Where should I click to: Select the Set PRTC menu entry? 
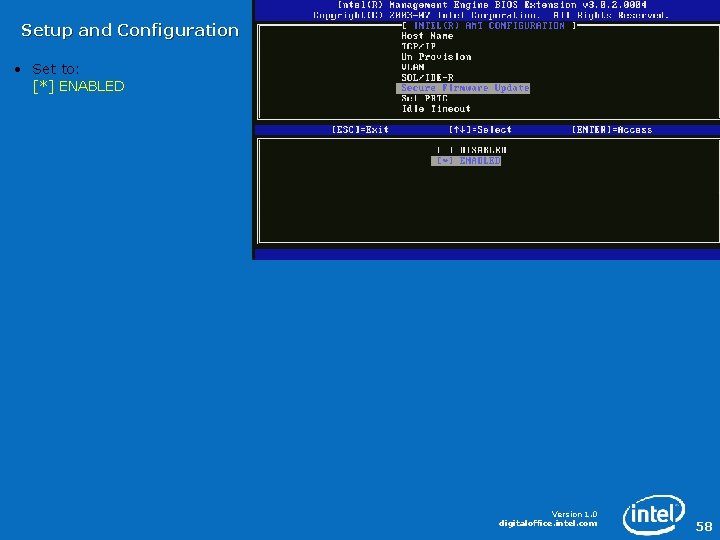424,98
